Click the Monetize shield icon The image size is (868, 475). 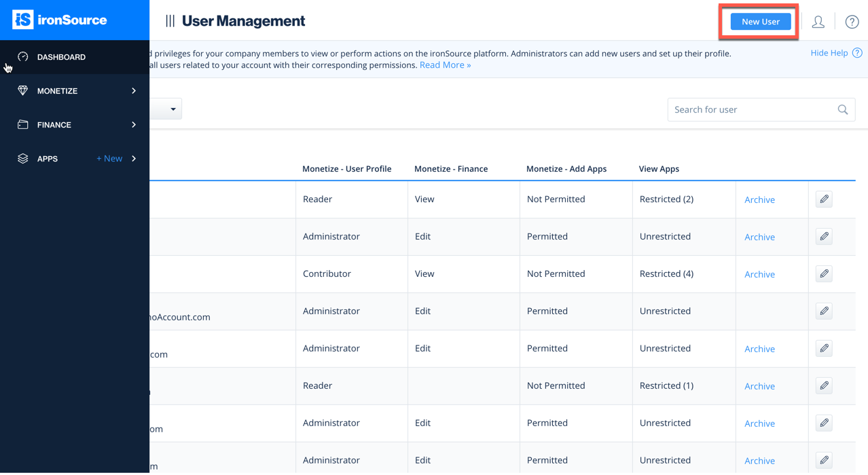click(x=23, y=90)
